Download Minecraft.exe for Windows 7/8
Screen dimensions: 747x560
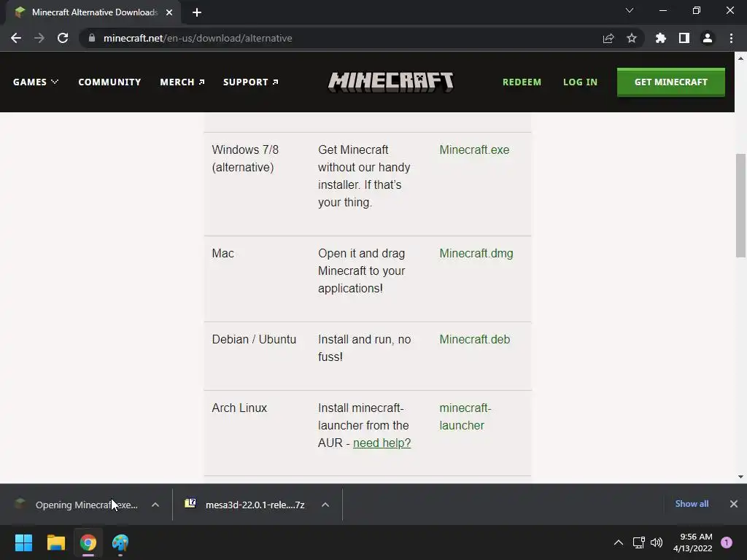click(x=474, y=149)
